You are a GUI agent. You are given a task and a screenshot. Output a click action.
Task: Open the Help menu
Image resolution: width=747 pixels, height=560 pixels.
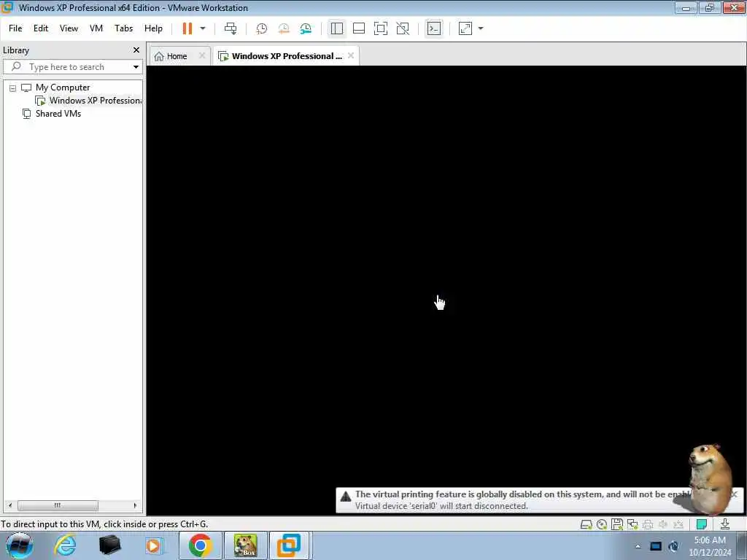[x=153, y=28]
